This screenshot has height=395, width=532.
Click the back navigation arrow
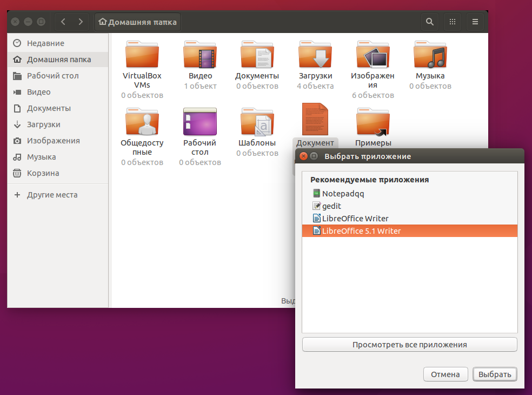click(63, 22)
